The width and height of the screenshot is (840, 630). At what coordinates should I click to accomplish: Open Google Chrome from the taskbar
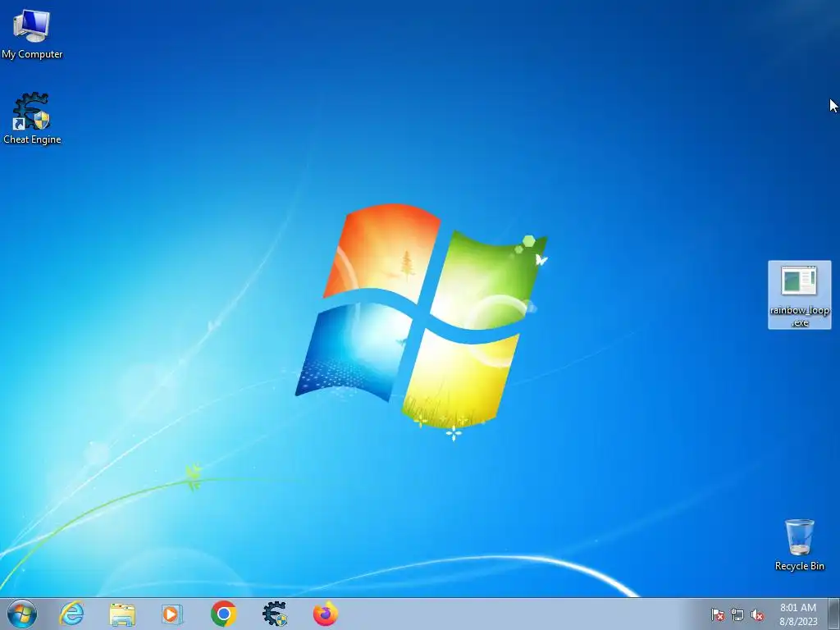[223, 614]
